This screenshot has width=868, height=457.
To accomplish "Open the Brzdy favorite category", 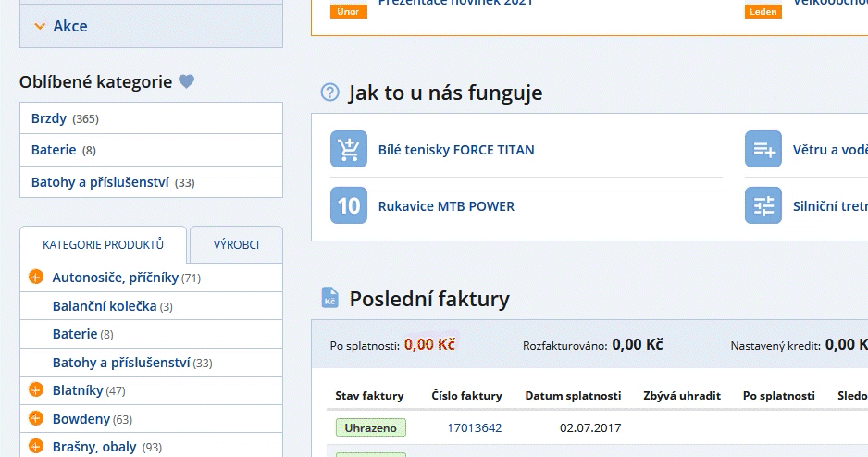I will pyautogui.click(x=49, y=118).
